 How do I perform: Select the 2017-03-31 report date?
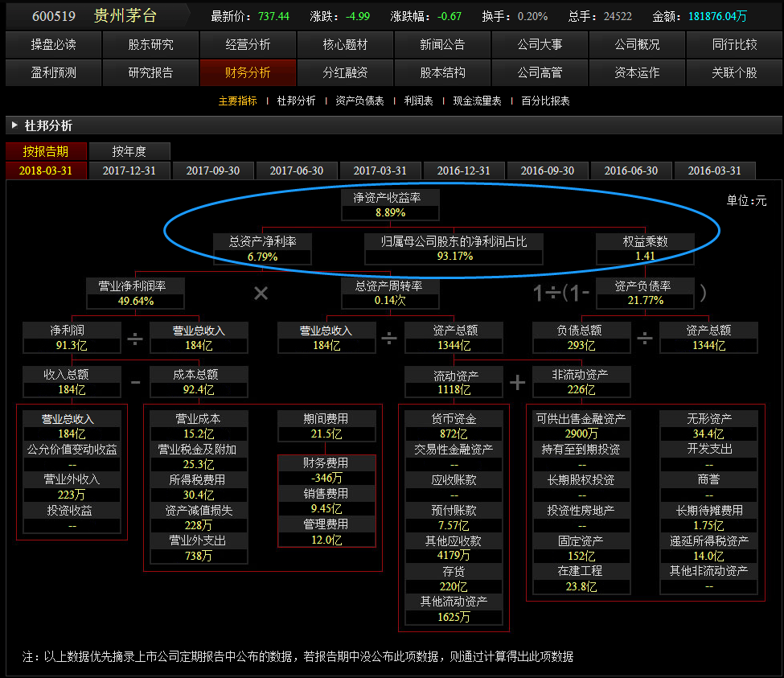(380, 171)
